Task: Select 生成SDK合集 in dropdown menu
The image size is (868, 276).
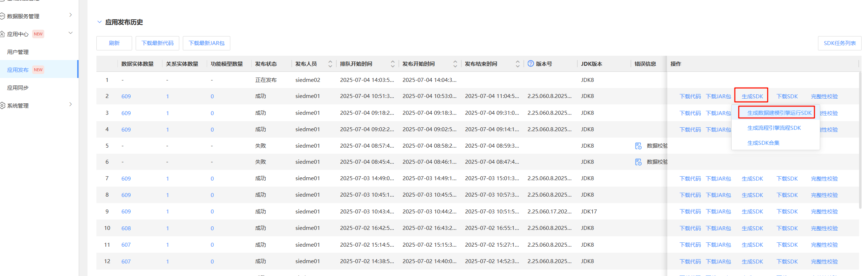Action: pos(763,143)
